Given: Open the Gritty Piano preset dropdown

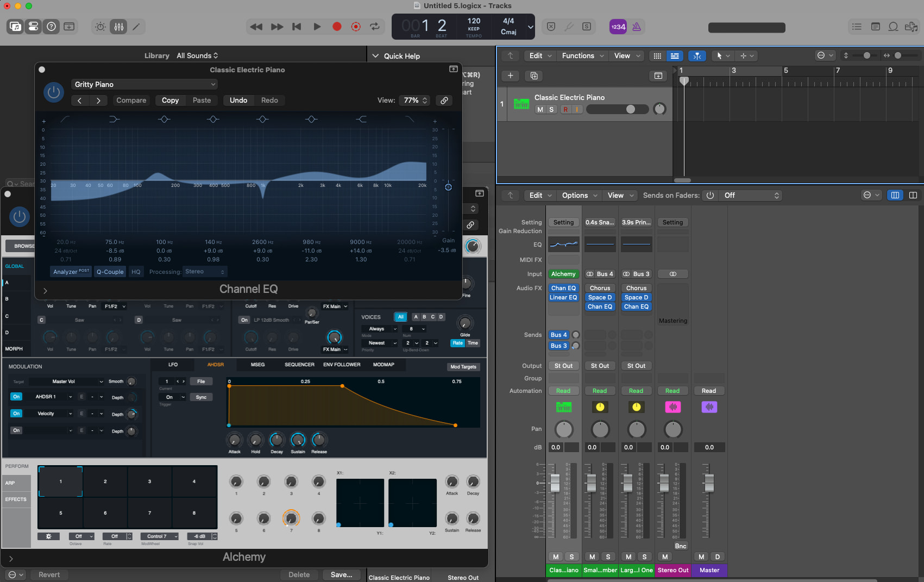Looking at the screenshot, I should [144, 84].
